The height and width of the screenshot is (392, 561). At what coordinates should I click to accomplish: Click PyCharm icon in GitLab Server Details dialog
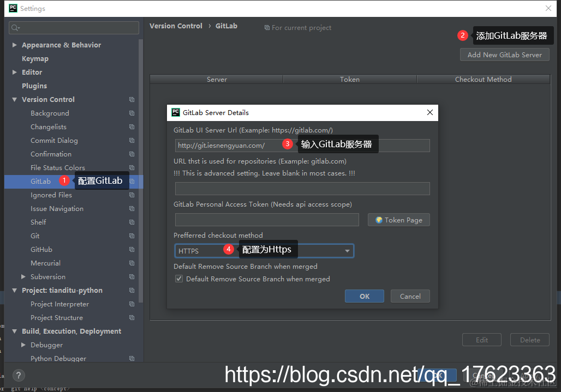click(176, 112)
